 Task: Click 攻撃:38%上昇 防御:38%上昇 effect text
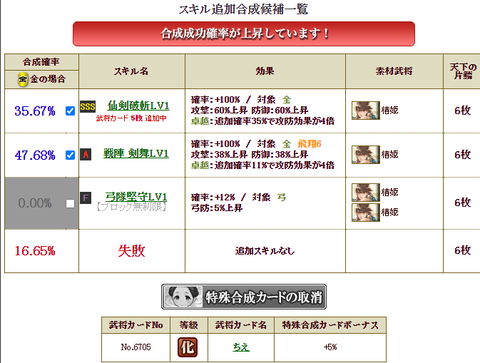coord(249,154)
